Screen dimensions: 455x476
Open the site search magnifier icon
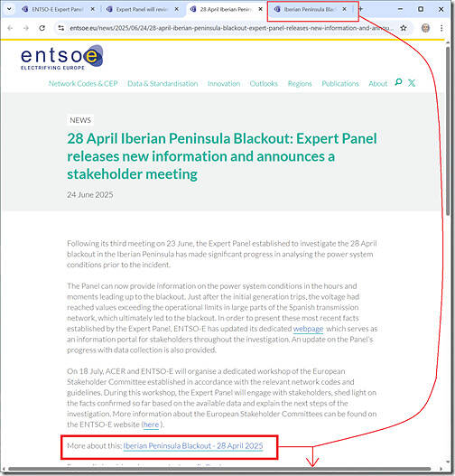point(398,82)
